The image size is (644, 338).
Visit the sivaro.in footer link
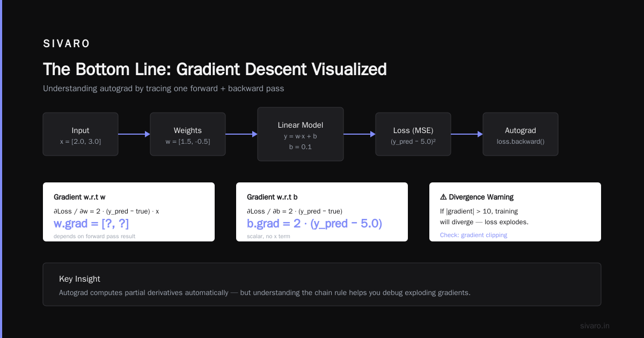pos(595,326)
